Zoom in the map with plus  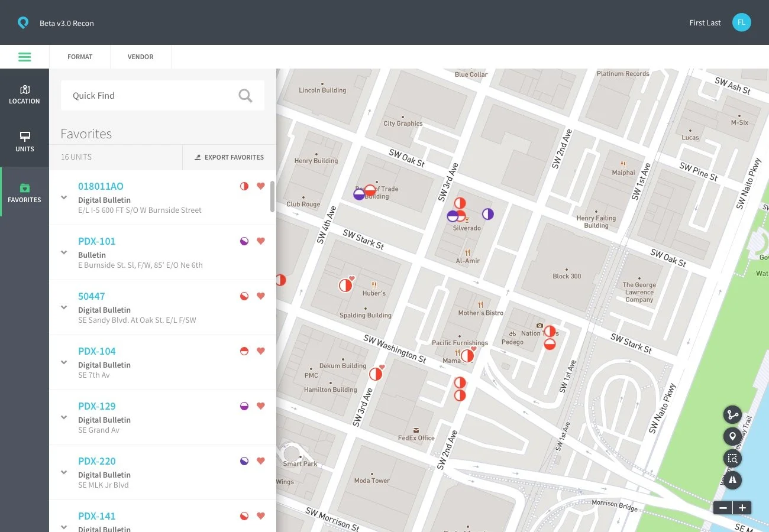pyautogui.click(x=742, y=507)
